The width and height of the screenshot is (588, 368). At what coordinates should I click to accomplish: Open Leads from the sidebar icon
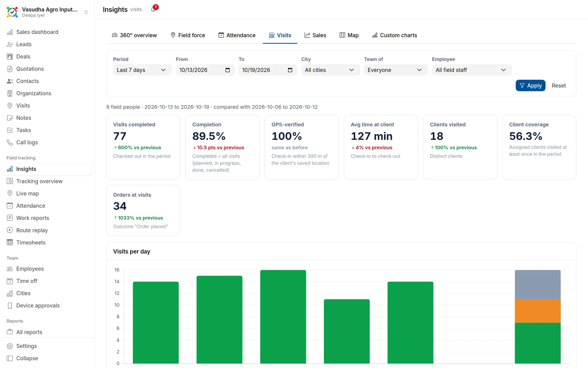click(x=10, y=44)
